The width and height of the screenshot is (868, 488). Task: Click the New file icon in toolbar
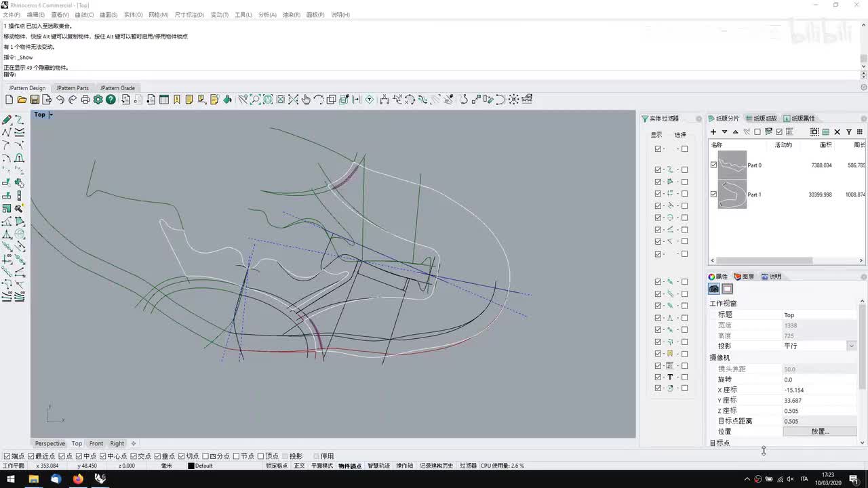coord(9,100)
